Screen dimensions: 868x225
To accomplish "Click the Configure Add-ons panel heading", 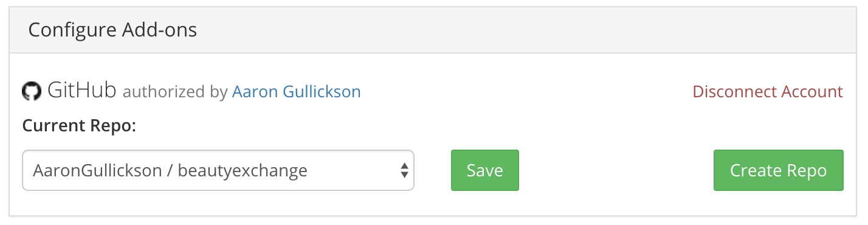I will click(x=112, y=30).
